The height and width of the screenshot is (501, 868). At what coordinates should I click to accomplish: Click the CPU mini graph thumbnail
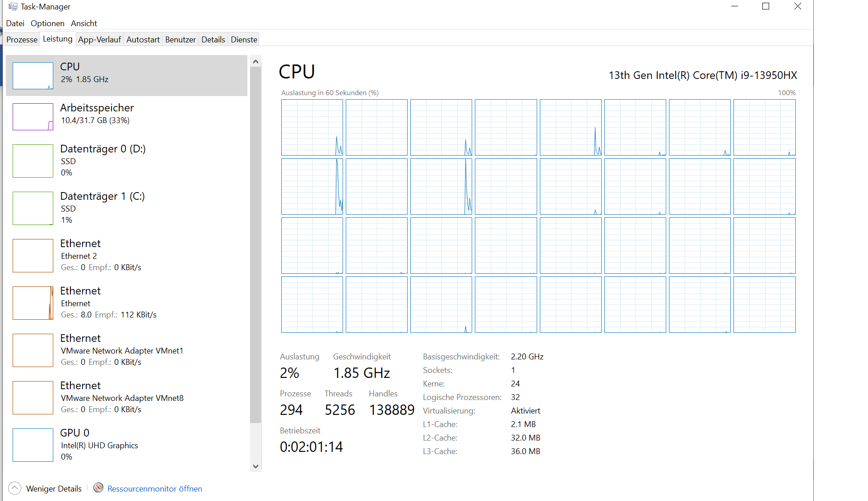(33, 76)
